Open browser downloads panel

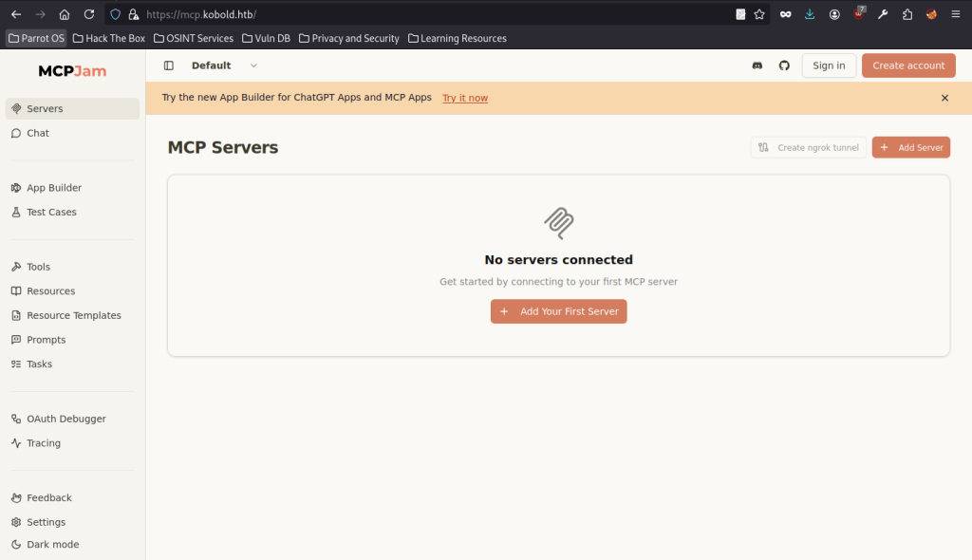click(810, 14)
